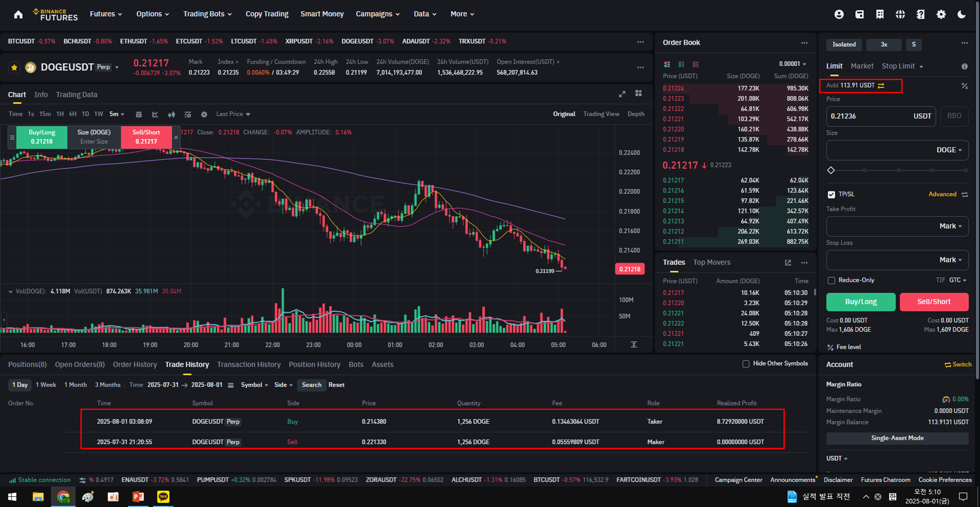Expand chart to fullscreen

[x=622, y=94]
